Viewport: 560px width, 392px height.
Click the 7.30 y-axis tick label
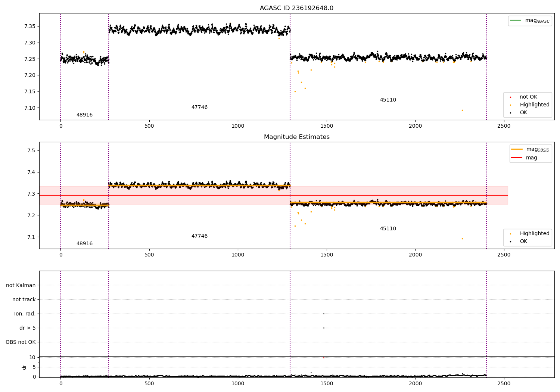pyautogui.click(x=29, y=43)
